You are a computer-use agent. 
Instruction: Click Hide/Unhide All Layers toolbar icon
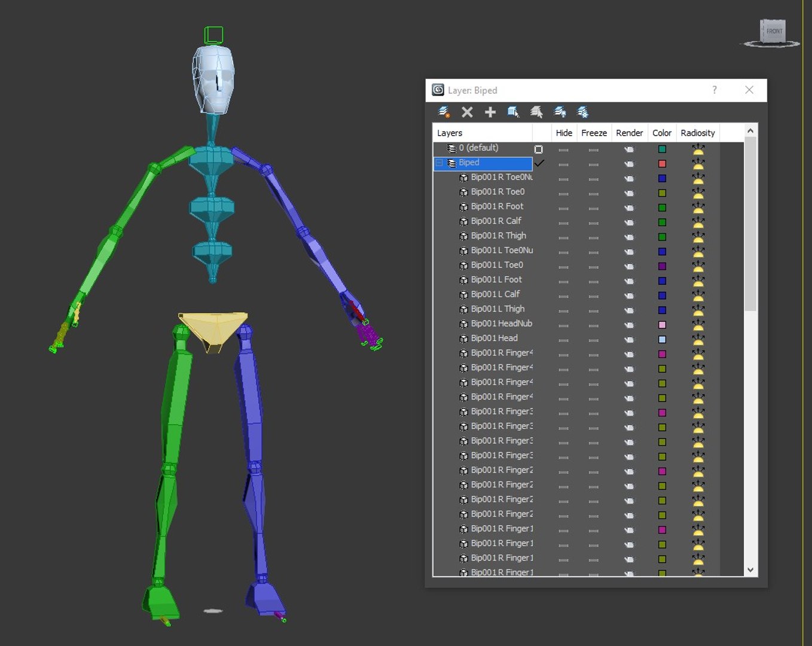click(x=560, y=112)
